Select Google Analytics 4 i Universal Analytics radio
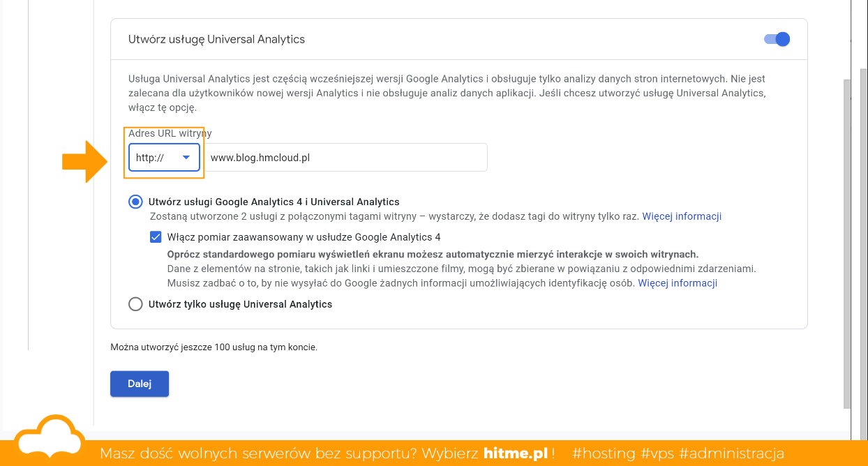The width and height of the screenshot is (868, 466). click(x=135, y=202)
